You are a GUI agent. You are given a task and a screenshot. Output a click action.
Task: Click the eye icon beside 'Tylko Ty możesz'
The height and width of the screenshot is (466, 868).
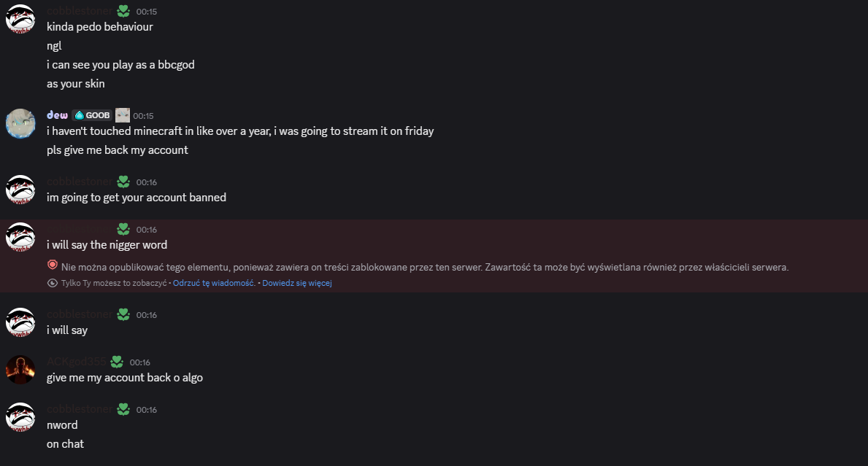point(53,283)
